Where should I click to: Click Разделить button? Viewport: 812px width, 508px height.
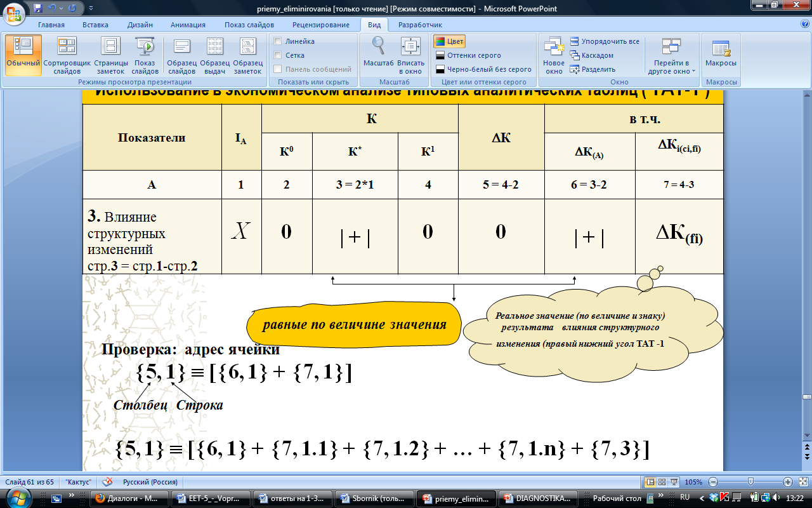tap(593, 69)
